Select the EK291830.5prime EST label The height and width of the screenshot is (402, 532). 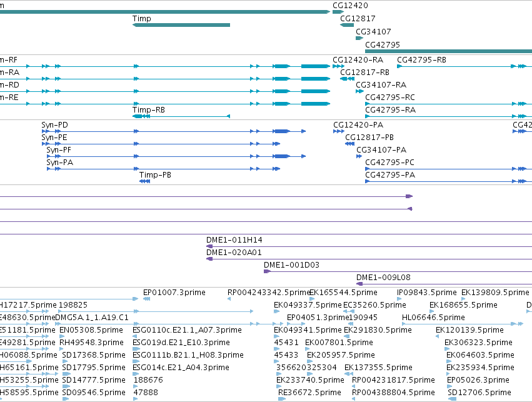(x=378, y=331)
